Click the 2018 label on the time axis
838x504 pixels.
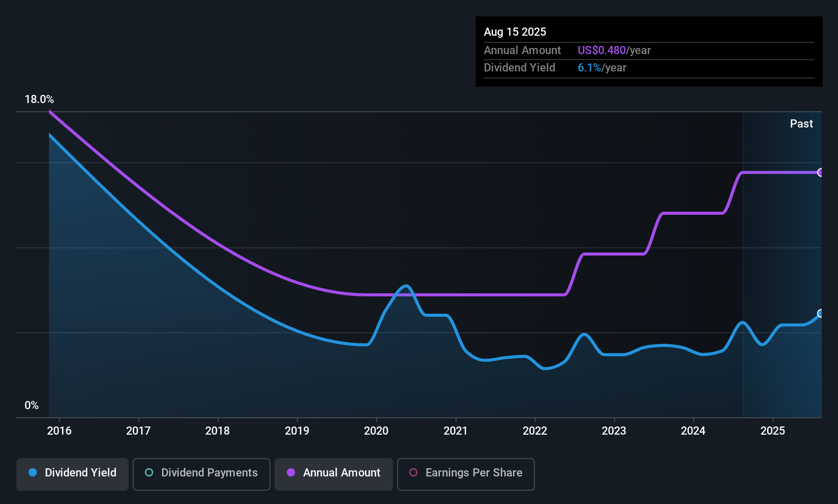coord(217,431)
